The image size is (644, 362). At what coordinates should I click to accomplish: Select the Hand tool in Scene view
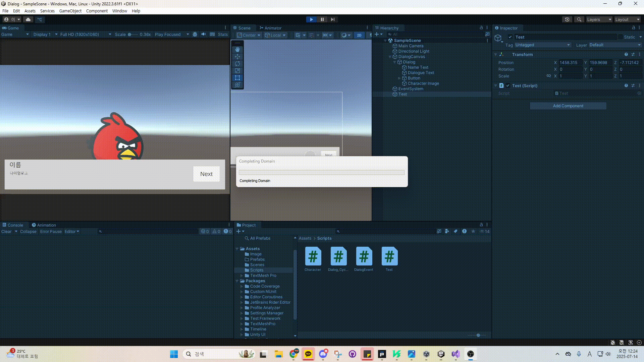coord(237,49)
